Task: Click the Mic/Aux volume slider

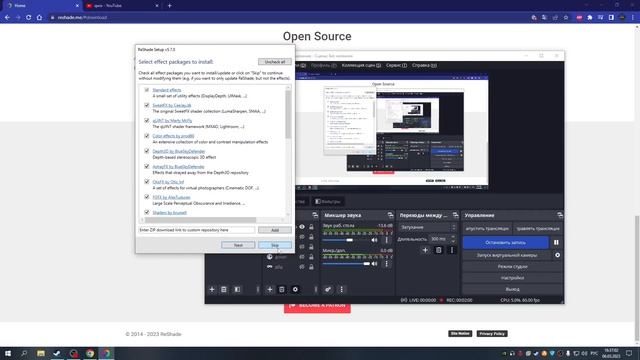Action: tap(346, 264)
